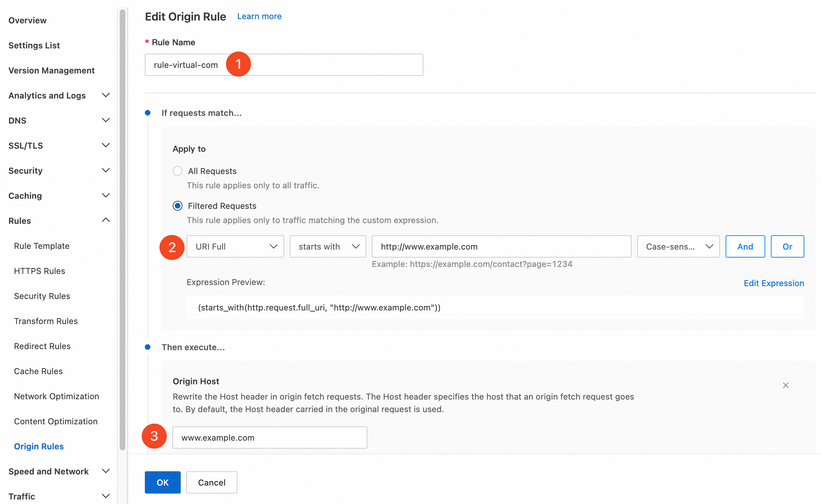Screen dimensions: 821x504
Task: Open Redirect Rules in sidebar
Action: 42,346
